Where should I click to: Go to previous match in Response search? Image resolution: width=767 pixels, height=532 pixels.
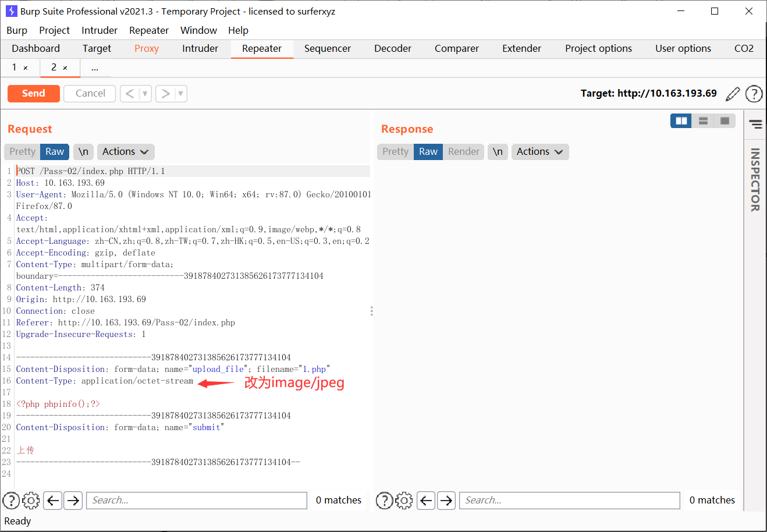pos(426,500)
